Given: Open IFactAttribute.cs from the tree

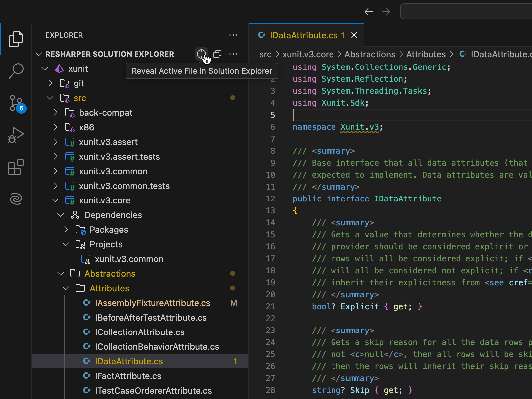Looking at the screenshot, I should pyautogui.click(x=128, y=376).
